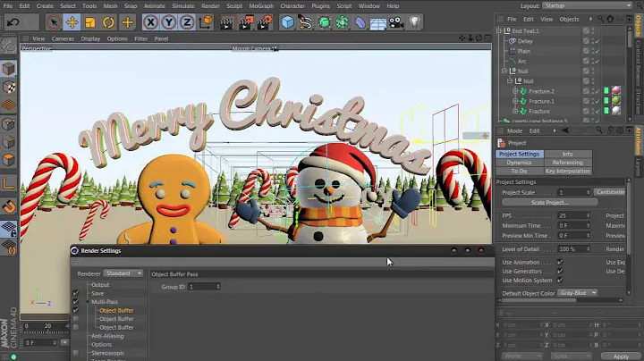The width and height of the screenshot is (644, 361).
Task: Click the Undo arrow icon
Action: [13, 22]
